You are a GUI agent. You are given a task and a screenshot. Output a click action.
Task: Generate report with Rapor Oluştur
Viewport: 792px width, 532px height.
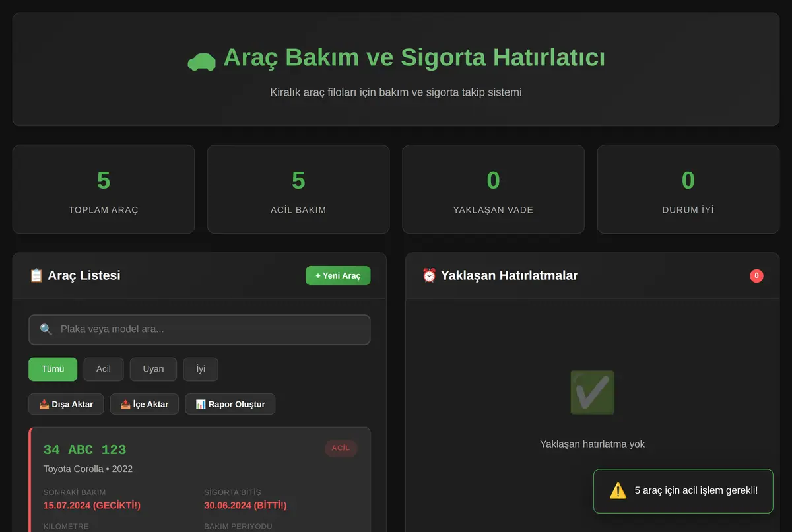(x=230, y=404)
